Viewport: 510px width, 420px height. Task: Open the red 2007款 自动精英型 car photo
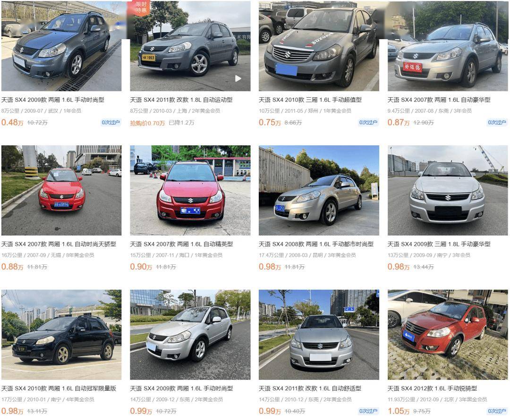point(190,190)
